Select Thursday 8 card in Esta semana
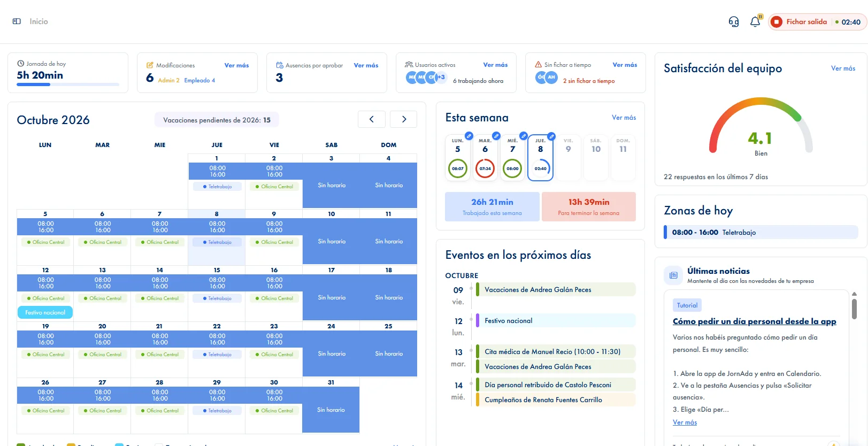868x446 pixels. click(x=540, y=158)
